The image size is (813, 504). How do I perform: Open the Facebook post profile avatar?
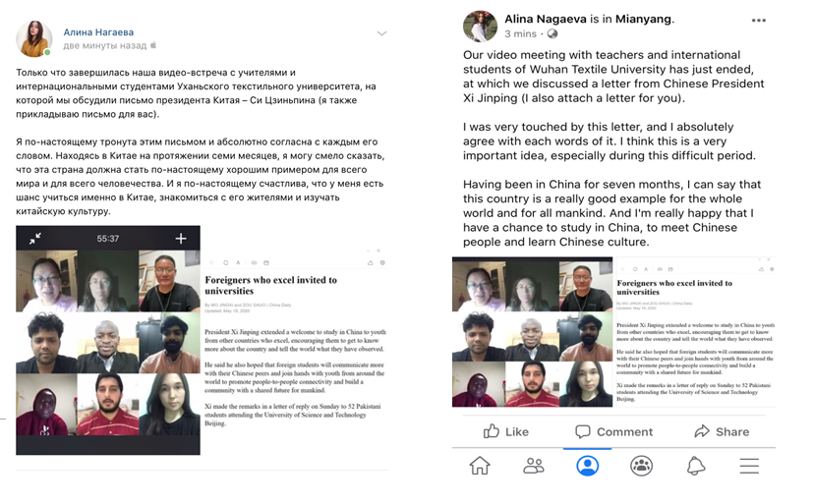point(480,26)
